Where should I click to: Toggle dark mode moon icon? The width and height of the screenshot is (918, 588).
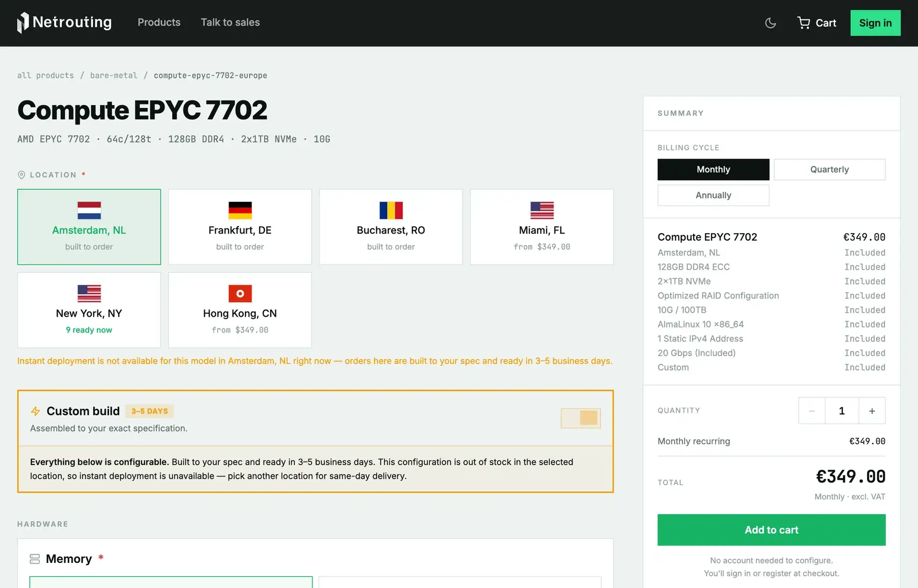coord(771,23)
